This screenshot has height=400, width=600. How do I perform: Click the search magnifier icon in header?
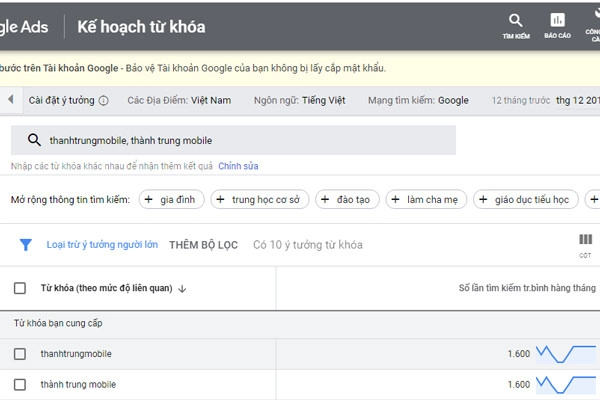tap(515, 21)
